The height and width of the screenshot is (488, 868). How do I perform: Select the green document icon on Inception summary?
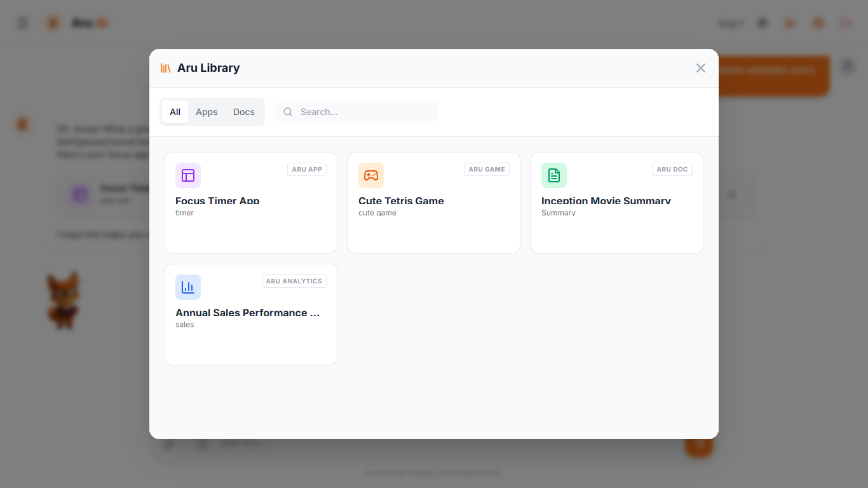point(553,175)
